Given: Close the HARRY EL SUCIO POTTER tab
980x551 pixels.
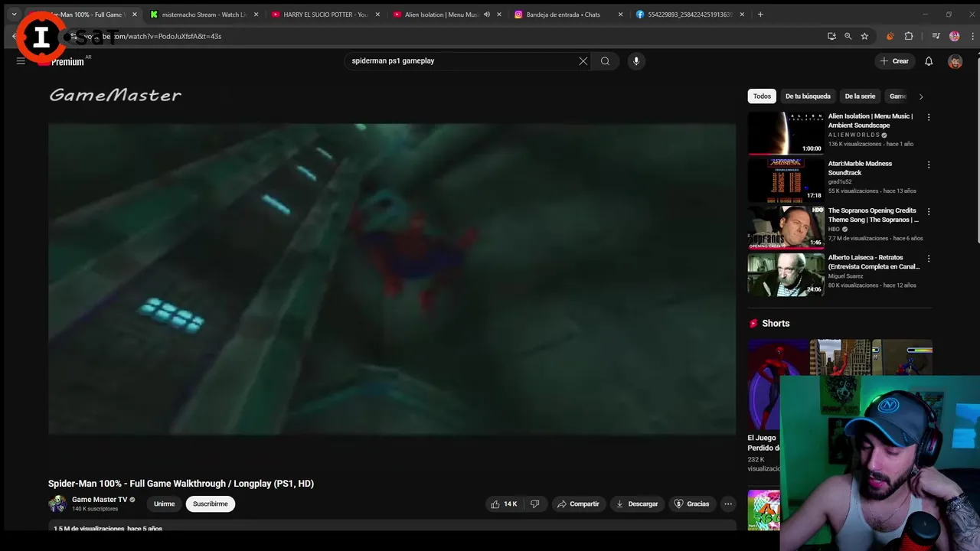Looking at the screenshot, I should tap(377, 15).
